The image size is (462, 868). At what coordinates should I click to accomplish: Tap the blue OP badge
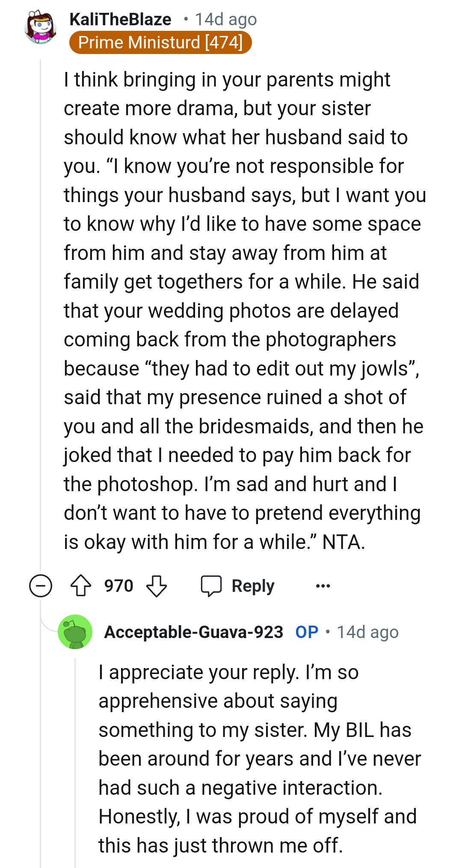pos(307,632)
